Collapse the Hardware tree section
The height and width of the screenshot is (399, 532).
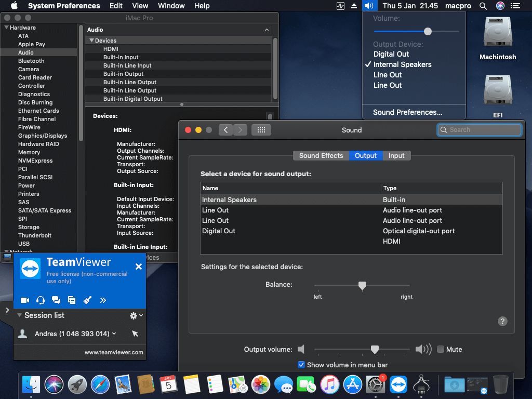6,28
